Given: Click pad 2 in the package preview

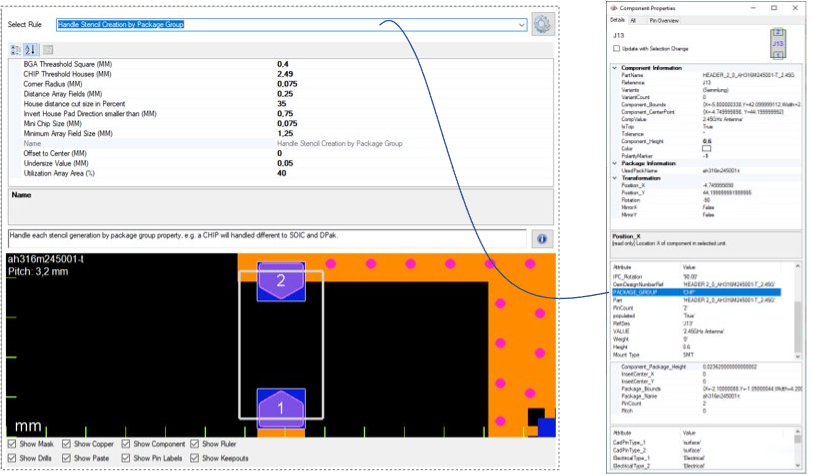Looking at the screenshot, I should [x=281, y=281].
